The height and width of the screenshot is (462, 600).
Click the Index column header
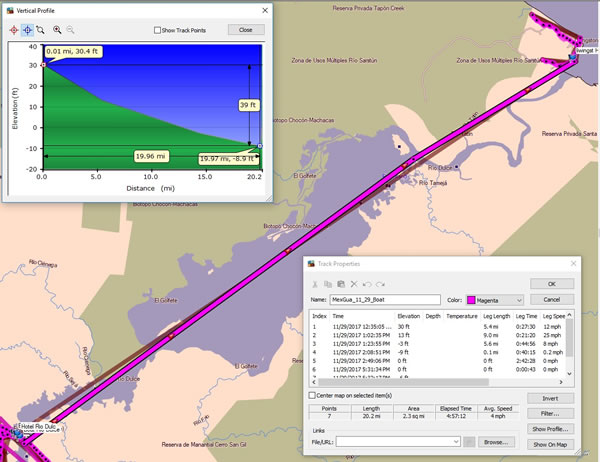coord(320,316)
